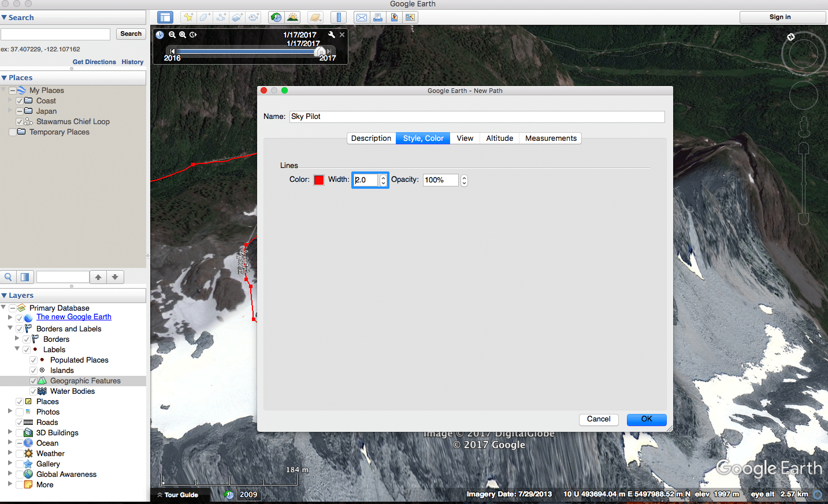Click the vertical zoom slider in map
This screenshot has width=828, height=504.
pos(804,184)
